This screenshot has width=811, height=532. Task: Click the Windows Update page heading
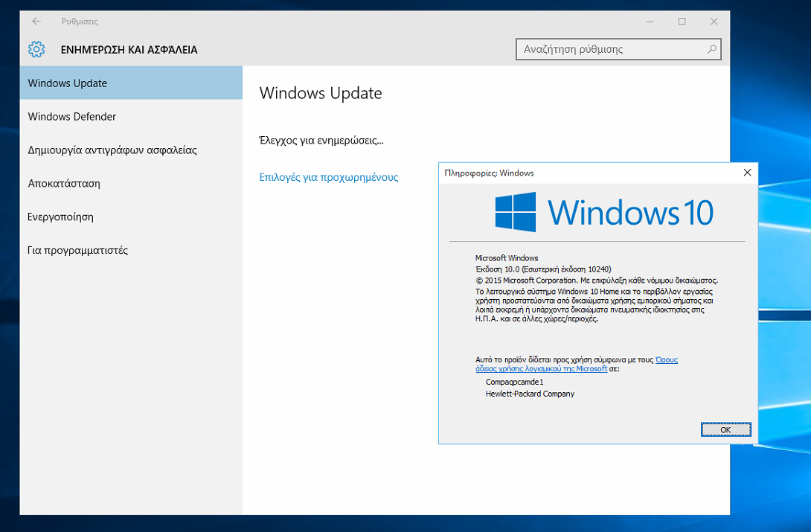pos(320,93)
